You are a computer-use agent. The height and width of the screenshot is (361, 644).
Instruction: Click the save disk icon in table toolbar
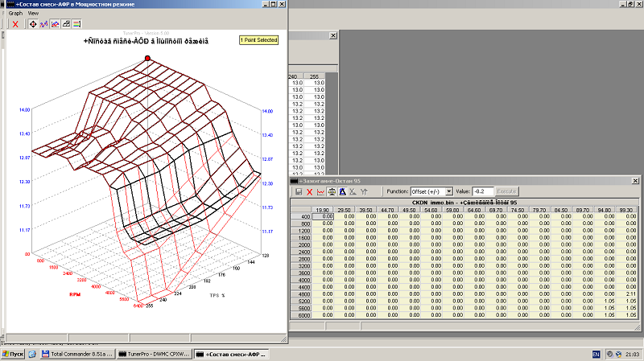tap(299, 192)
